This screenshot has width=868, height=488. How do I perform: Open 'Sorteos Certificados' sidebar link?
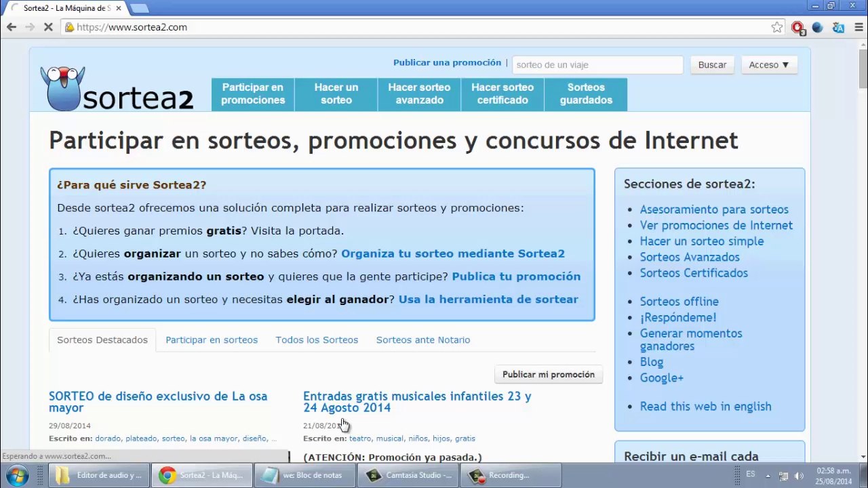694,273
